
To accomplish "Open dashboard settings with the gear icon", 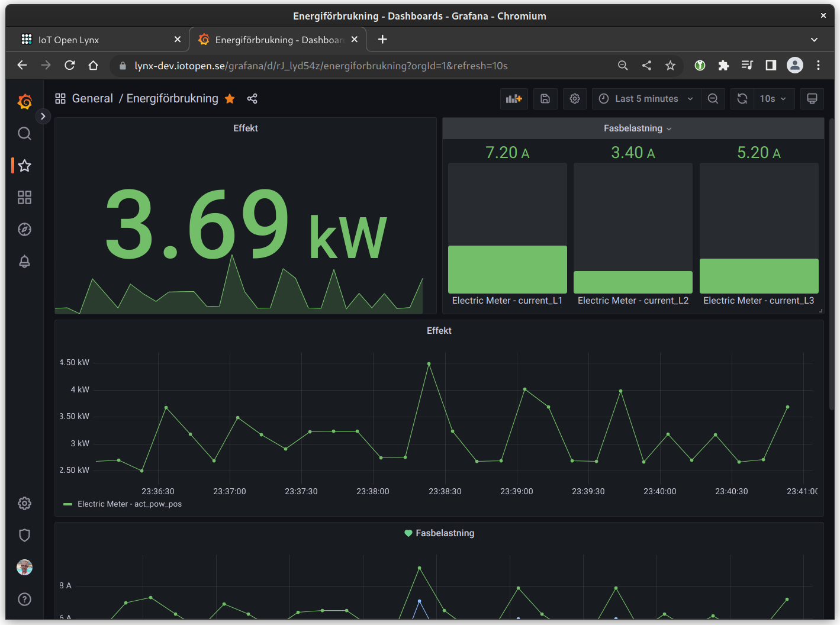I will click(574, 98).
